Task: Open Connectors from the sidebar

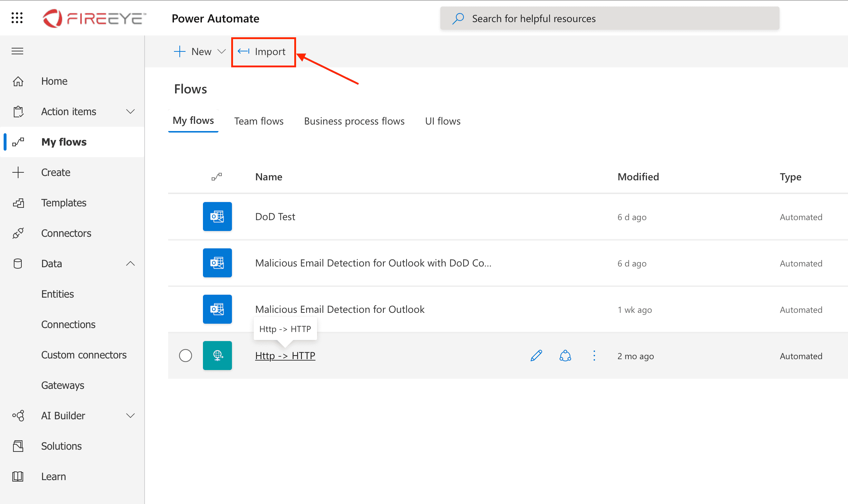Action: [66, 233]
